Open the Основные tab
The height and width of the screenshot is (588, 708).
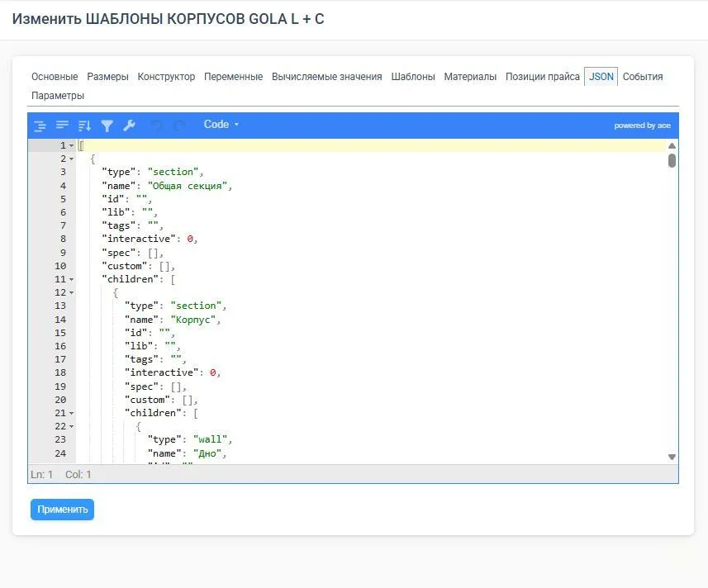(55, 77)
